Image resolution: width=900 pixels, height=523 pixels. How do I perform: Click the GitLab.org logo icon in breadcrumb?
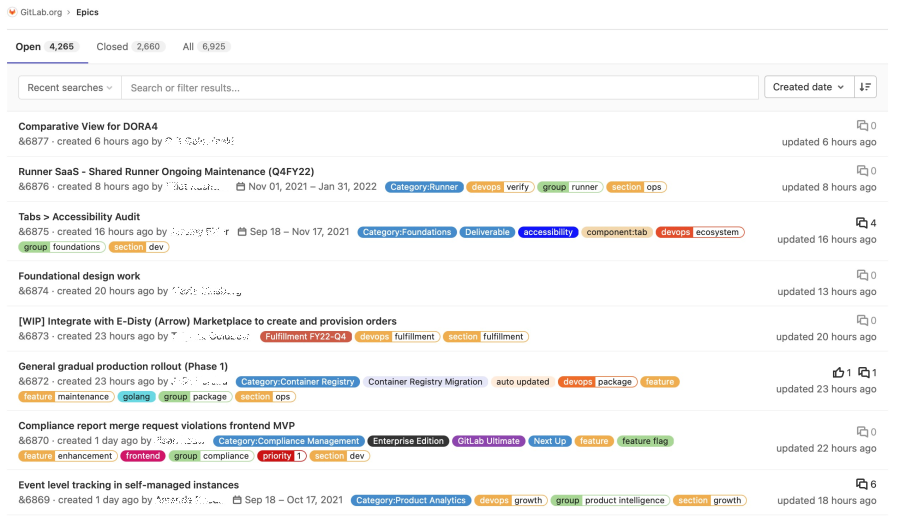click(11, 12)
